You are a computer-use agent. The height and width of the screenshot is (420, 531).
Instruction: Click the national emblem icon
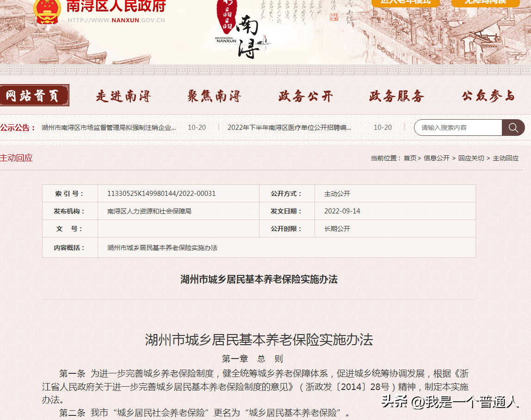(x=47, y=11)
